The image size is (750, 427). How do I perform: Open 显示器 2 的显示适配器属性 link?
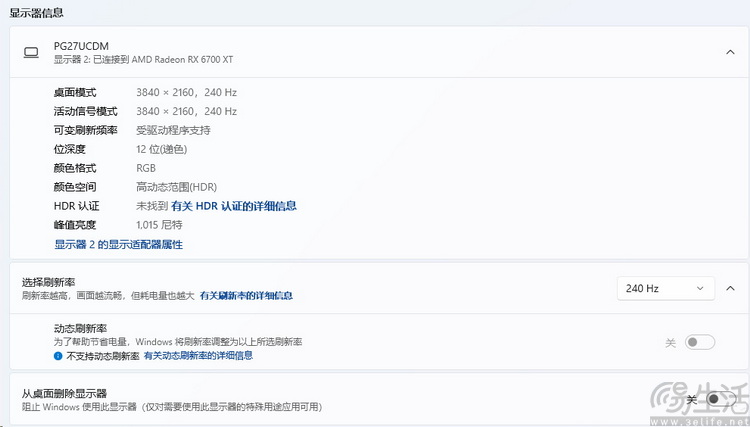(118, 244)
